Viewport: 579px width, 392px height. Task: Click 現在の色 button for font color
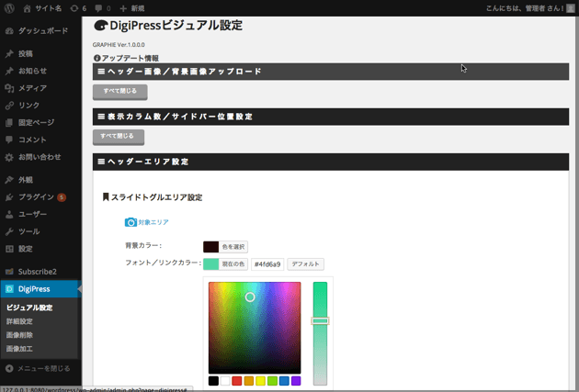[233, 264]
